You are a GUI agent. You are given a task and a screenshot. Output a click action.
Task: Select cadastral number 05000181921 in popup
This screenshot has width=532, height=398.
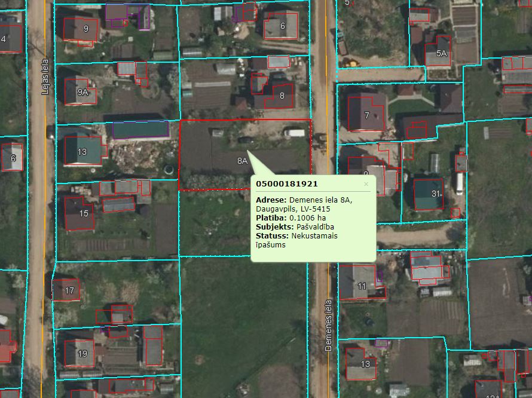pos(287,184)
